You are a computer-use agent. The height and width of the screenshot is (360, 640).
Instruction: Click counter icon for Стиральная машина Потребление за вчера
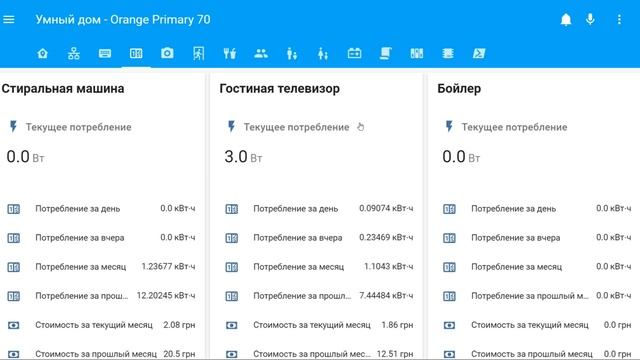13,238
